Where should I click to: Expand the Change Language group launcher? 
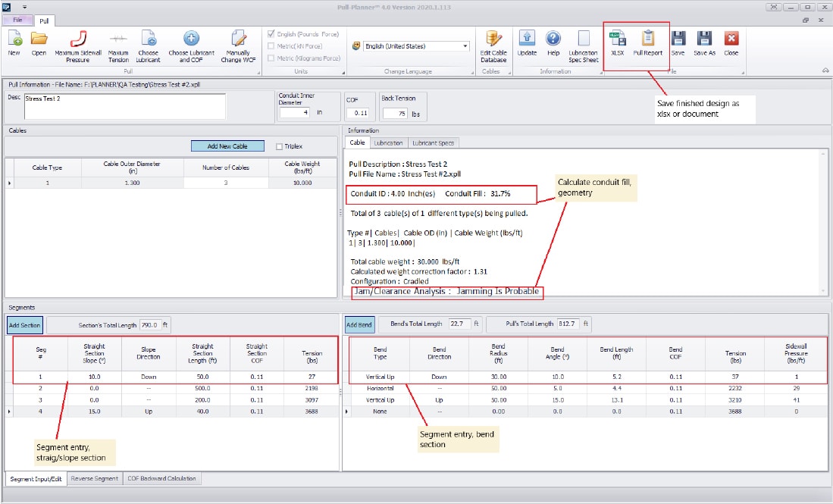(x=474, y=72)
